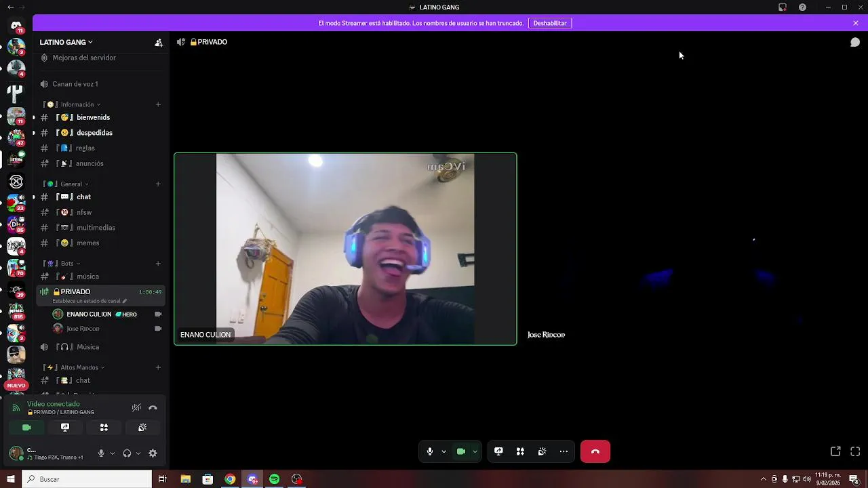Open the multimedias channel

pyautogui.click(x=100, y=228)
